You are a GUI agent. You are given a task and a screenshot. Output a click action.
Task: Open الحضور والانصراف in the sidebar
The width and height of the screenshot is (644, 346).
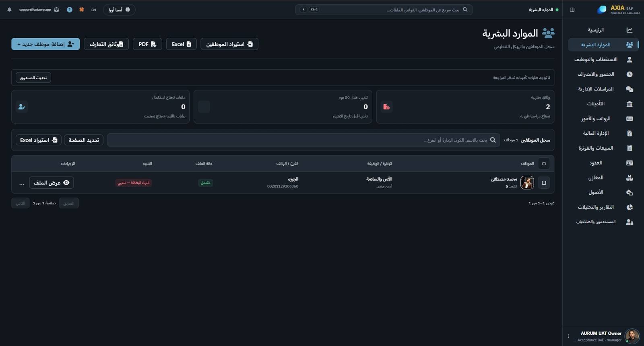(603, 74)
